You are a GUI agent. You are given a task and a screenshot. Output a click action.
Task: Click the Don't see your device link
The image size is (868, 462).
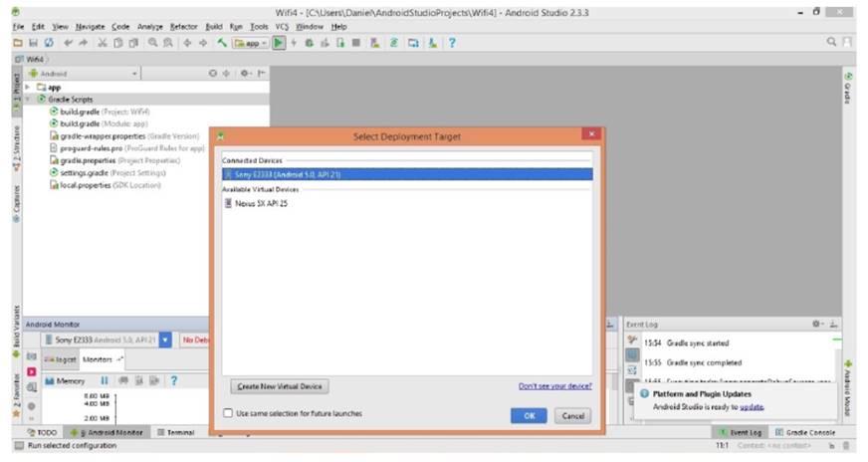point(554,386)
